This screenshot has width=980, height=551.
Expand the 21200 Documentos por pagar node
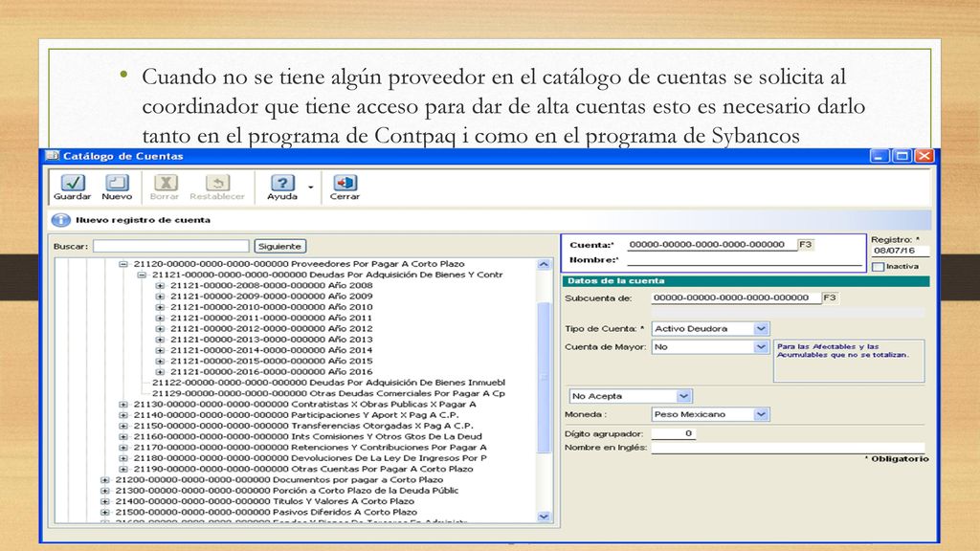pos(105,480)
